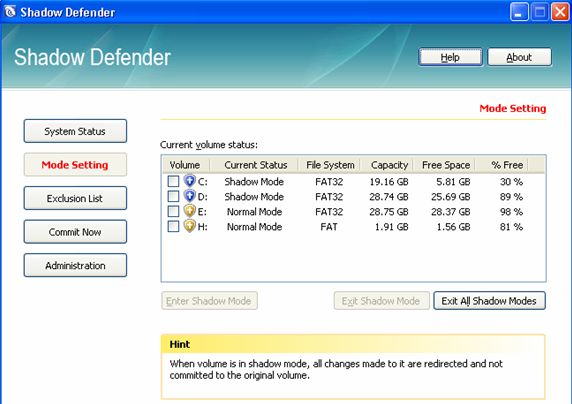Screen dimensions: 572x404
Task: Click the About button
Action: pyautogui.click(x=519, y=57)
